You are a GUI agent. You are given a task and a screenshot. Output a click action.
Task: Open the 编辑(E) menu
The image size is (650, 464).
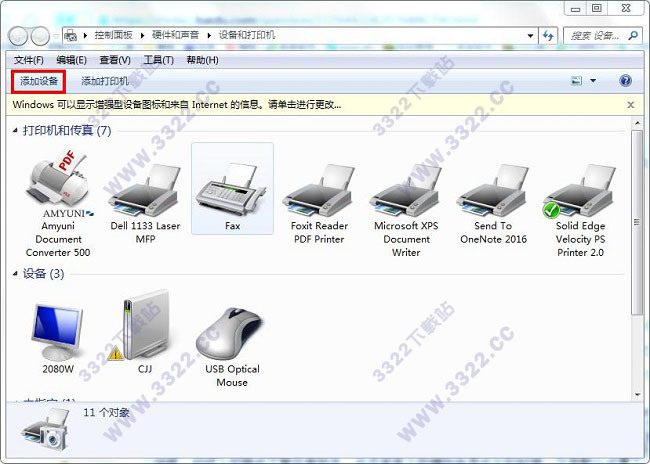click(x=71, y=60)
